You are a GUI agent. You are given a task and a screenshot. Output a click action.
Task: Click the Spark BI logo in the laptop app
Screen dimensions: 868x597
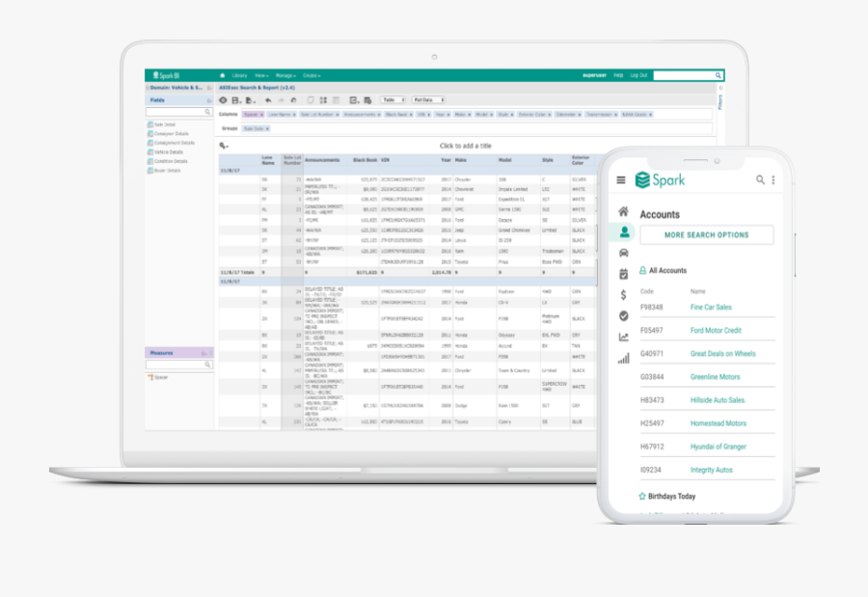166,75
